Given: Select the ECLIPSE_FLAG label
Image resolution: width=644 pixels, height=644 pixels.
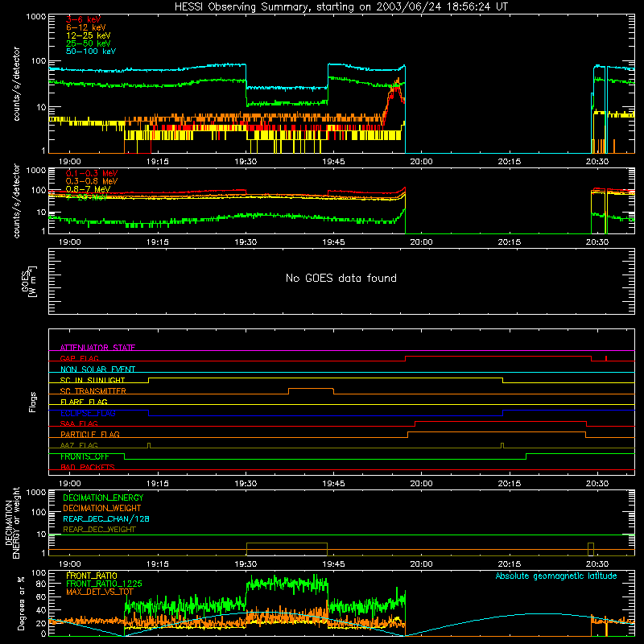Looking at the screenshot, I should [88, 413].
